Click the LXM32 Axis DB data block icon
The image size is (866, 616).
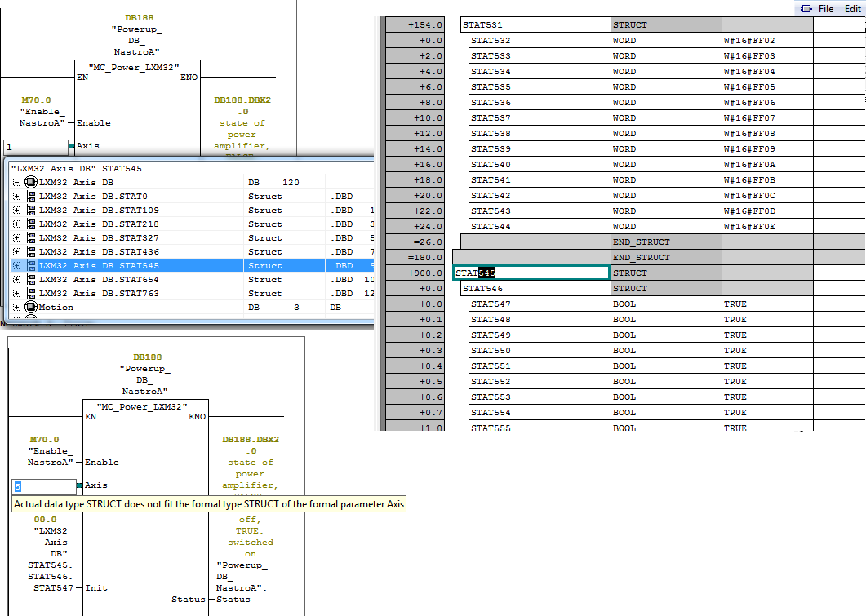tap(31, 182)
